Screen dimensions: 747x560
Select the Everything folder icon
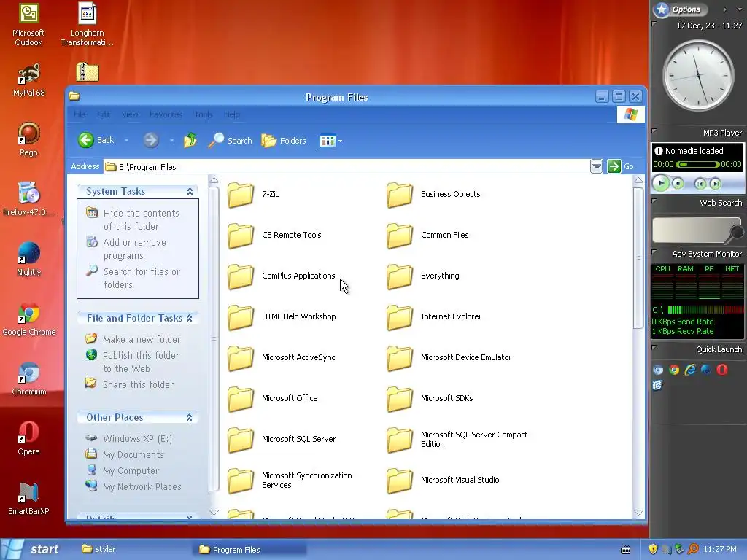(400, 276)
